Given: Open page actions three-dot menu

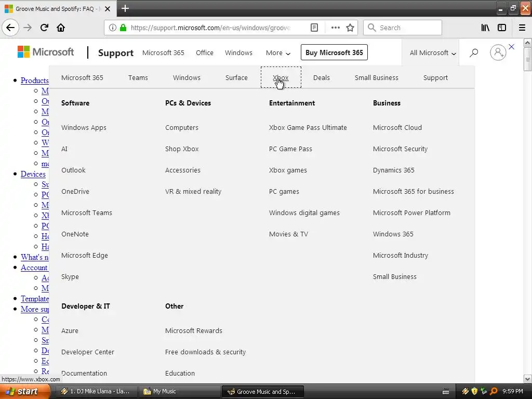Looking at the screenshot, I should click(x=335, y=28).
